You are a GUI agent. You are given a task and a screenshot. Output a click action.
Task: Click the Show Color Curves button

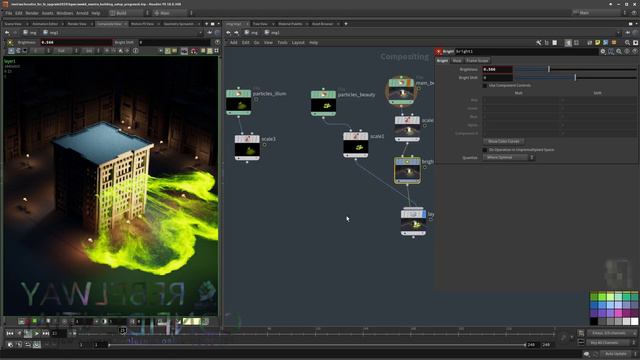pos(504,141)
